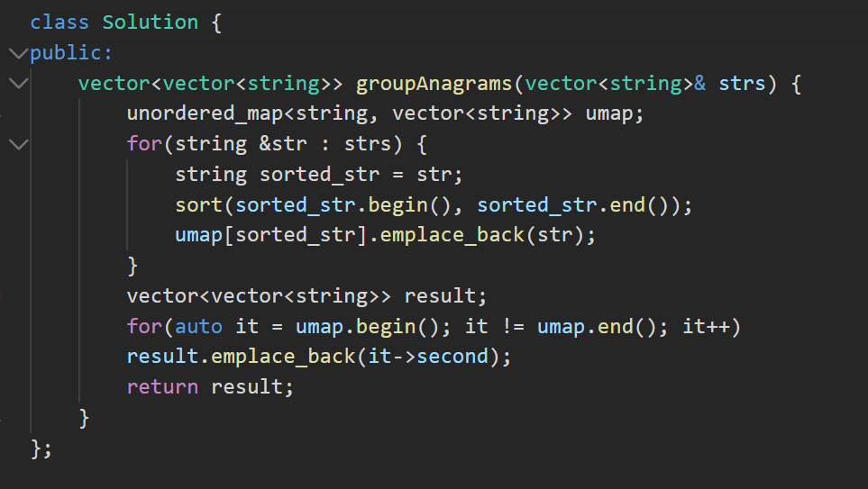This screenshot has height=489, width=868.
Task: Click the class keyword on first line
Action: click(59, 23)
